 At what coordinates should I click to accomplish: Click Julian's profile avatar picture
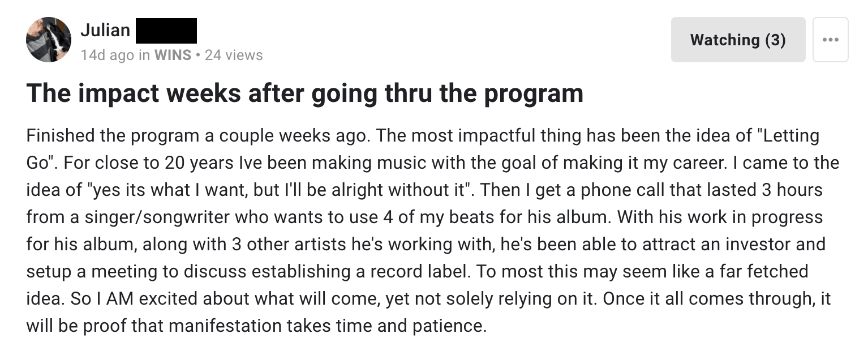[x=49, y=40]
